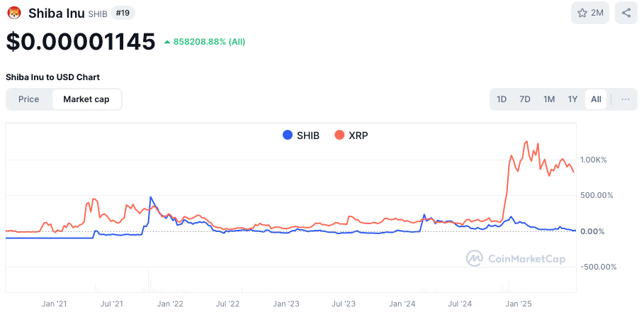Screen dimensions: 644x315
Task: Click the Jul '21 x-axis label
Action: coord(112,304)
